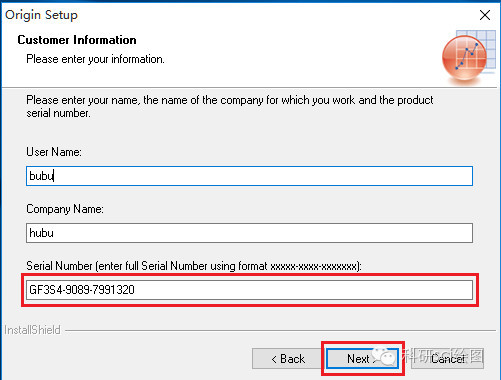Cancel the Origin setup
Screen dimensions: 501x380
[447, 359]
